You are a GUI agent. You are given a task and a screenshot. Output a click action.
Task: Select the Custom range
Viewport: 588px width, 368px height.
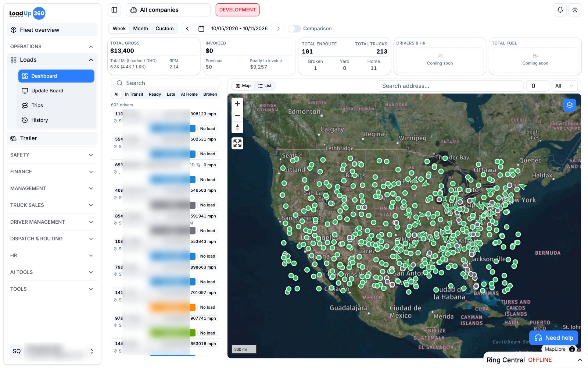coord(165,28)
